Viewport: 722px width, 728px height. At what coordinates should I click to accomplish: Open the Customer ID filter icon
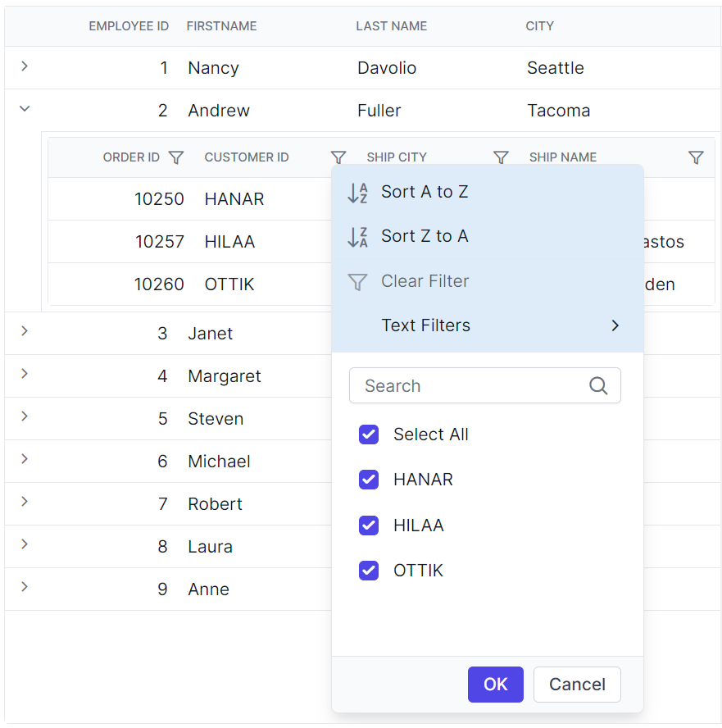tap(338, 157)
